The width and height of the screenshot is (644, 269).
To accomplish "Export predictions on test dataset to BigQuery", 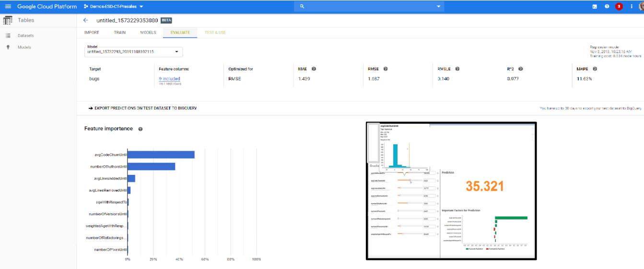I will pos(142,108).
